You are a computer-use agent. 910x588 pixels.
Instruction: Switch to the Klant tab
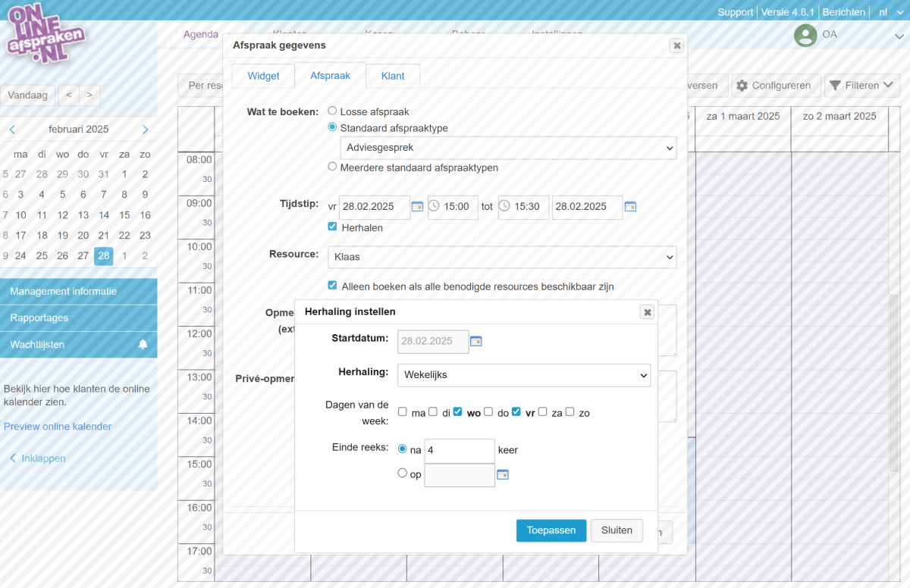coord(393,76)
